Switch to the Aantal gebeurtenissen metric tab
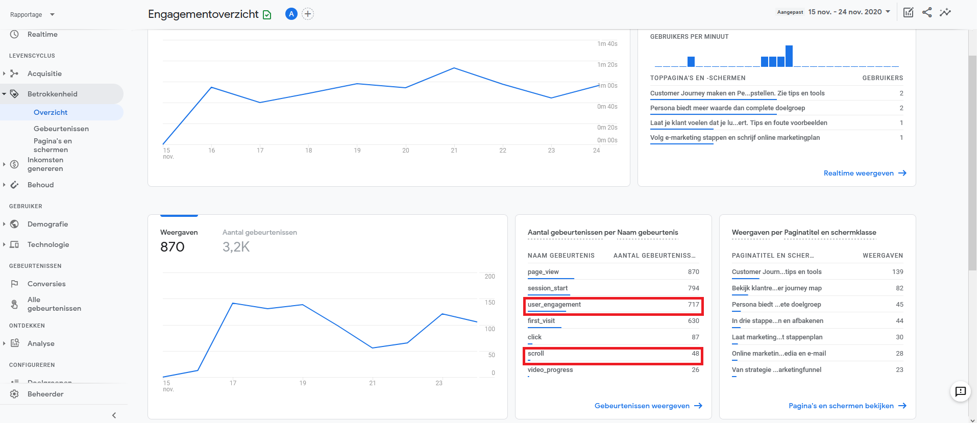 259,240
